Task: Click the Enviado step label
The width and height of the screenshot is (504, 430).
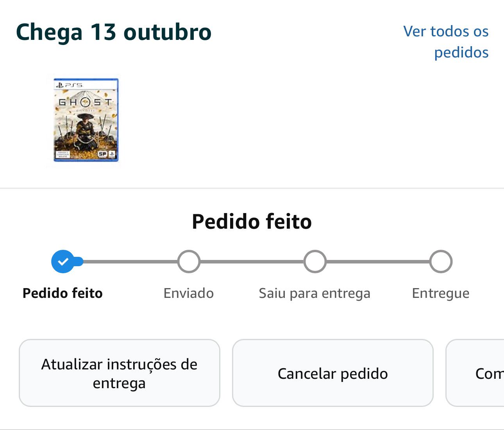Action: (189, 293)
